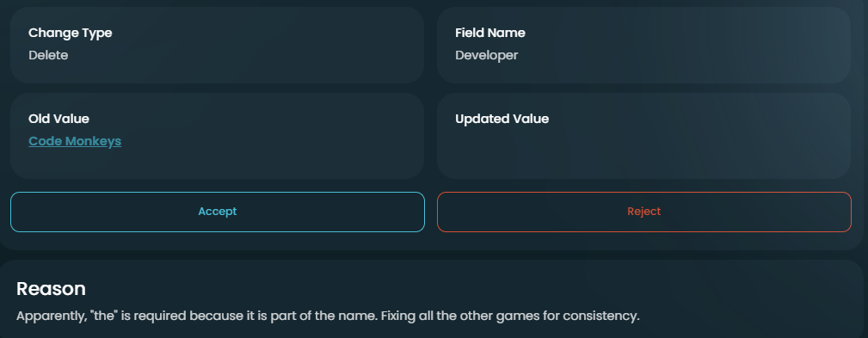
Task: Click the Updated Value label
Action: click(x=502, y=119)
